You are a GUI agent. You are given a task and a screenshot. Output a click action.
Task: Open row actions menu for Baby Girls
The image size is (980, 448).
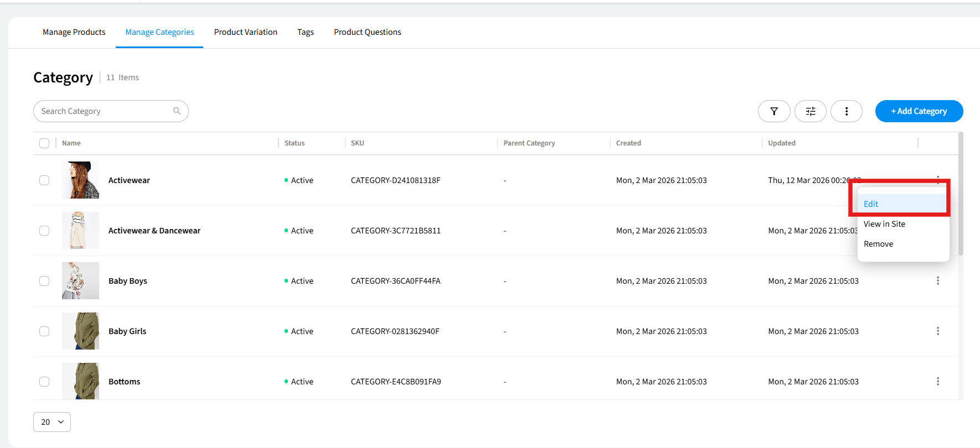(937, 331)
